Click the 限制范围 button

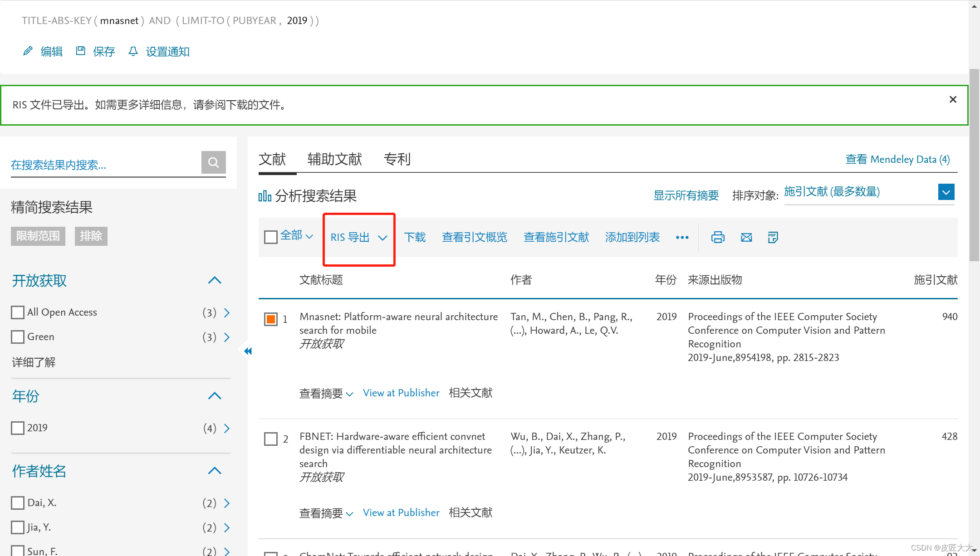point(38,236)
